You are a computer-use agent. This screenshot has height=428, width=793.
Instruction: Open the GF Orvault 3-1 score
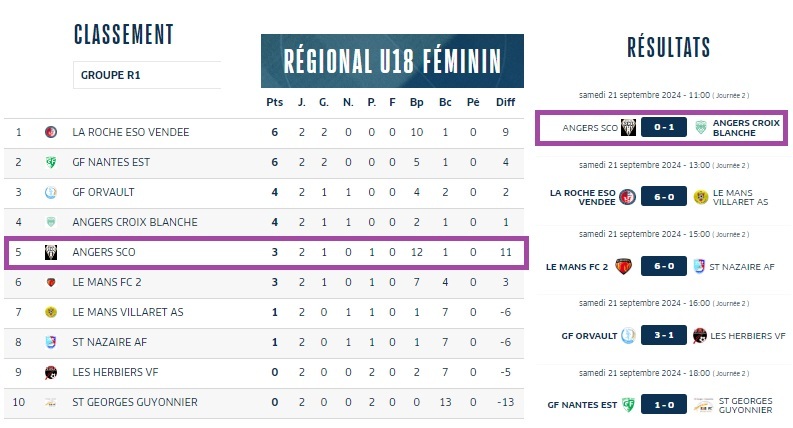(664, 335)
